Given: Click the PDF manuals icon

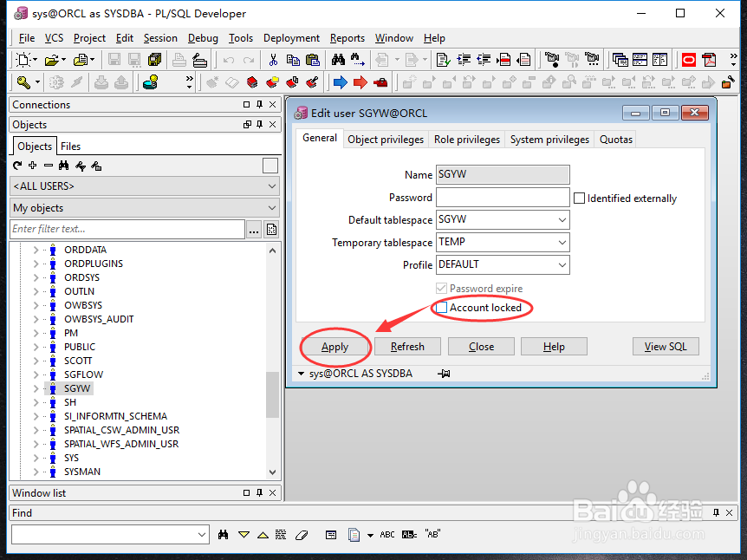Looking at the screenshot, I should pos(709,60).
